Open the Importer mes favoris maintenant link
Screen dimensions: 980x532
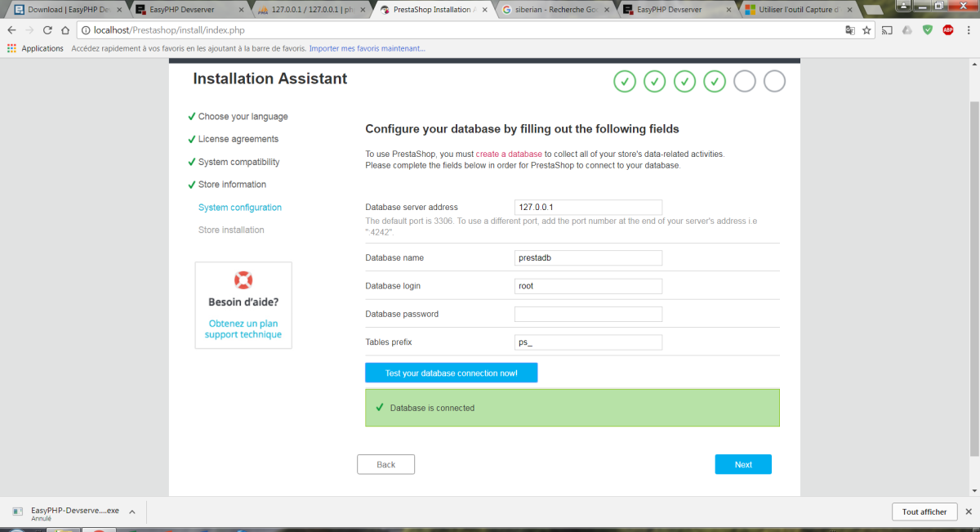point(367,48)
